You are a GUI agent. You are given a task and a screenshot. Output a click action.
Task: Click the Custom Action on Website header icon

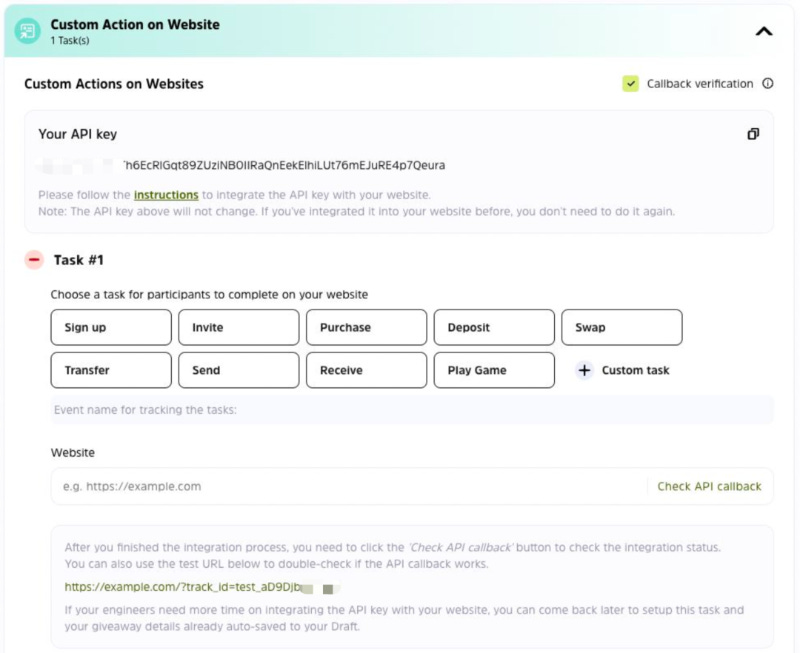(28, 31)
